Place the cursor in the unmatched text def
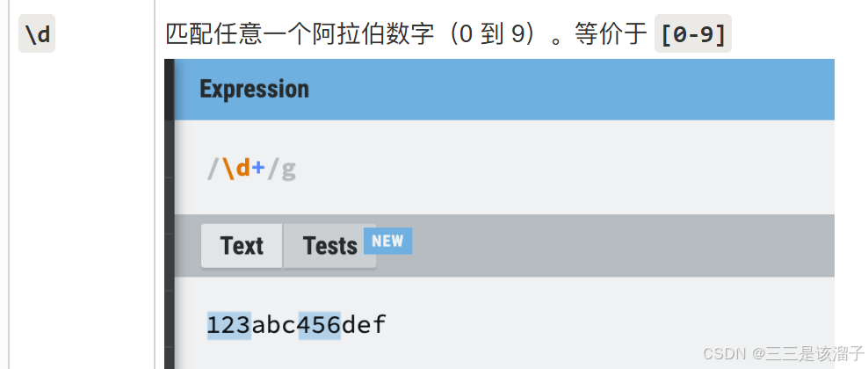This screenshot has width=868, height=369. tap(364, 325)
